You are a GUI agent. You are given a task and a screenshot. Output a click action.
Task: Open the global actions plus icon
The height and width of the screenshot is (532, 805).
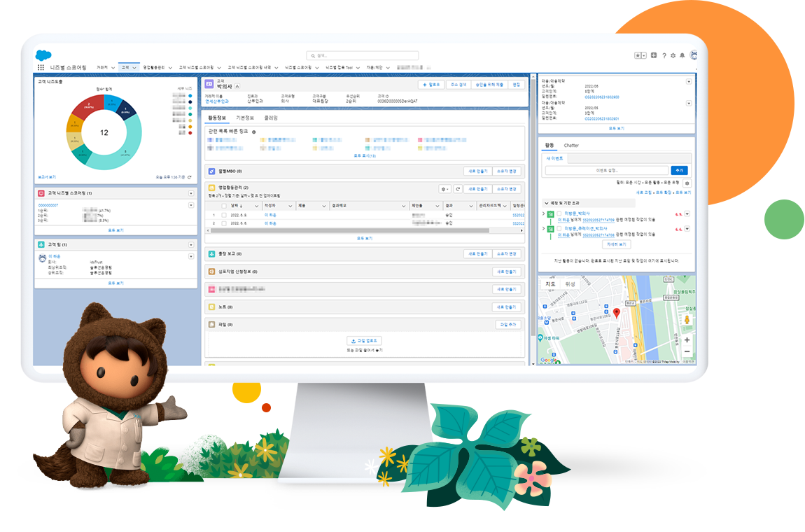pos(654,55)
